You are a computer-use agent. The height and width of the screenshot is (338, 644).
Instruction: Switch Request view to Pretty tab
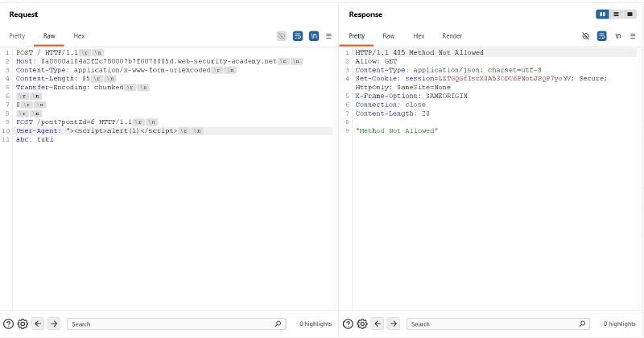17,36
